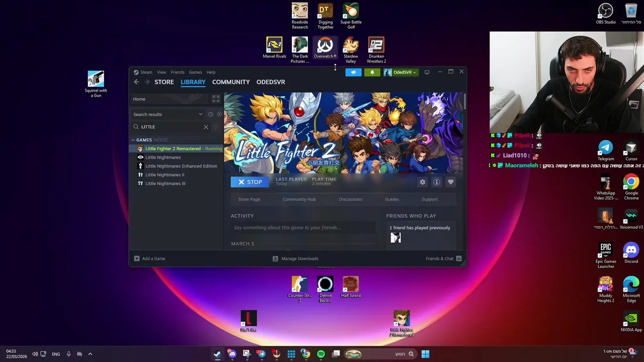
Task: Open Detroit Become Human desktop icon
Action: (325, 289)
